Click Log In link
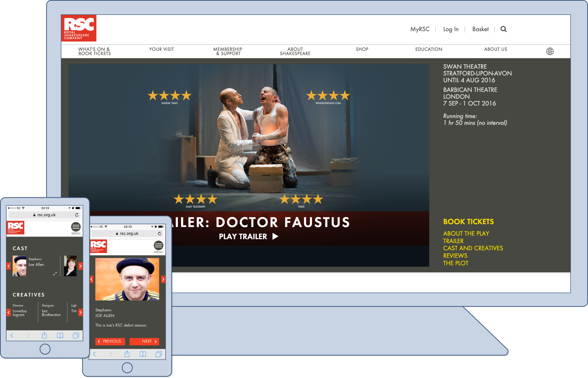Screen dimensions: 588x378 tap(451, 29)
